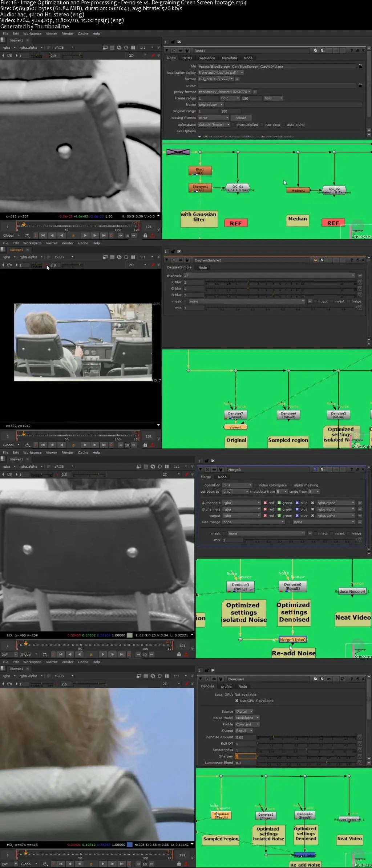The width and height of the screenshot is (372, 868).
Task: Click the R blur animation icon in DegrainSimple1
Action: pyautogui.click(x=360, y=282)
